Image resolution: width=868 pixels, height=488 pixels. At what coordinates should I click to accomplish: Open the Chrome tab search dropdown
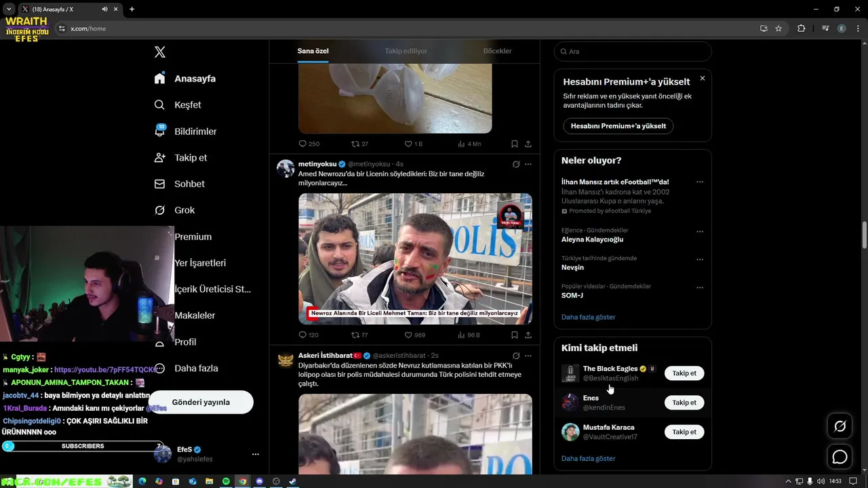9,9
